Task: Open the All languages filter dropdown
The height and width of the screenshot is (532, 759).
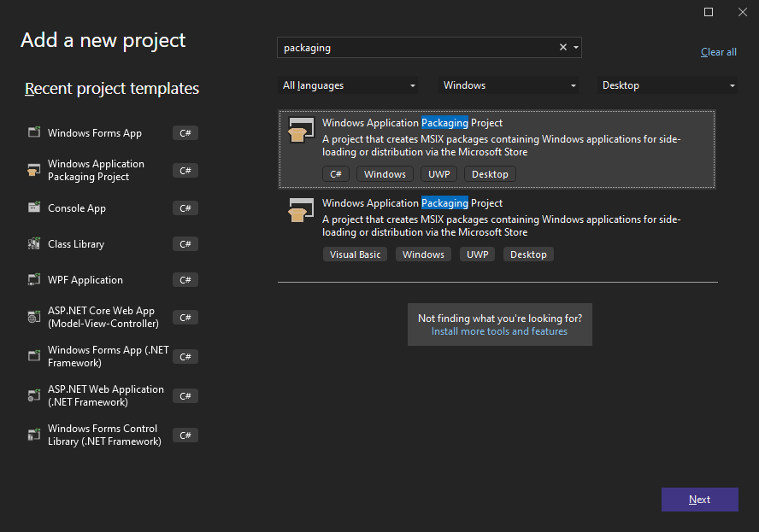Action: [x=348, y=85]
